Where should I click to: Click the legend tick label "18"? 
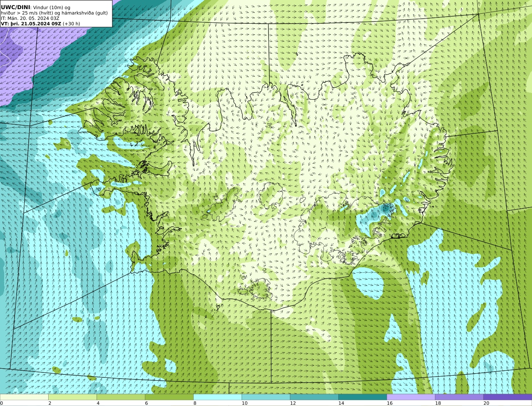click(x=438, y=403)
